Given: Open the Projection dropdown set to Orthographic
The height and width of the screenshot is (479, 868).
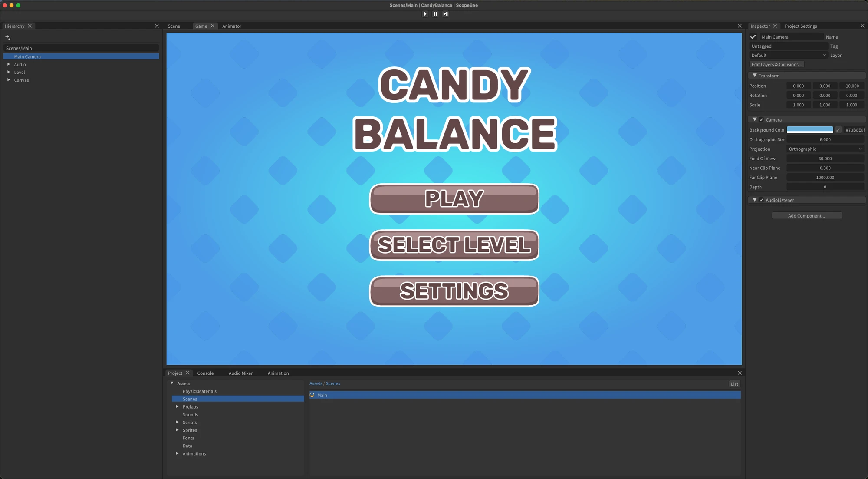Looking at the screenshot, I should (825, 149).
